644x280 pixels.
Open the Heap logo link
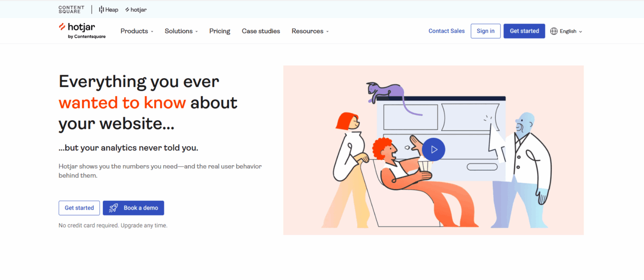(108, 9)
